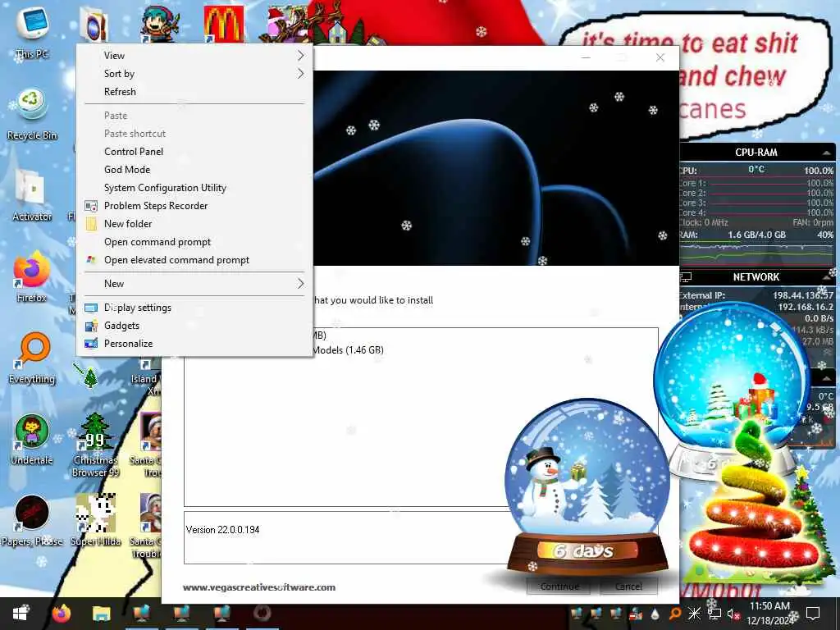Select the Recycle Bin desktop icon
The image size is (840, 630).
[x=32, y=113]
